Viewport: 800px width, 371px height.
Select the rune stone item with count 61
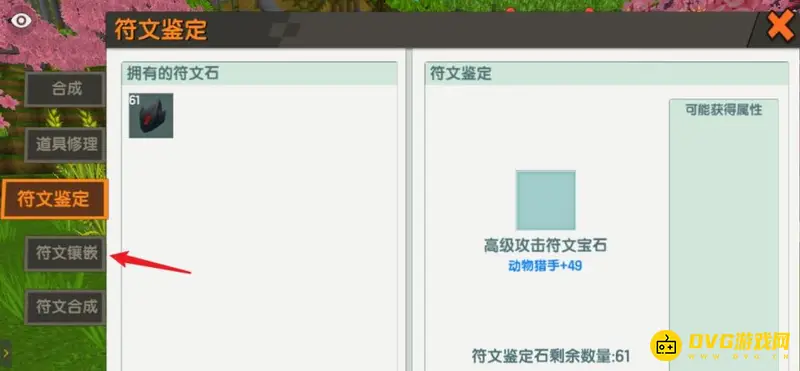(151, 115)
